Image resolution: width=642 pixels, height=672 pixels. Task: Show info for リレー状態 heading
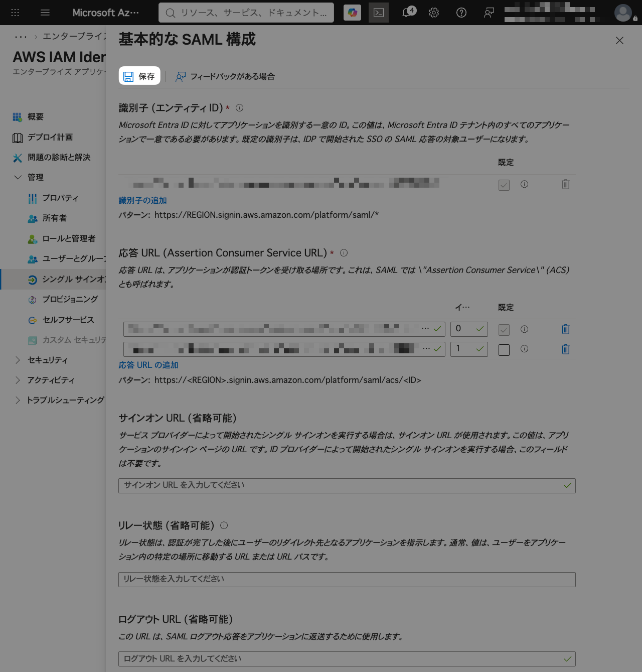click(x=224, y=525)
